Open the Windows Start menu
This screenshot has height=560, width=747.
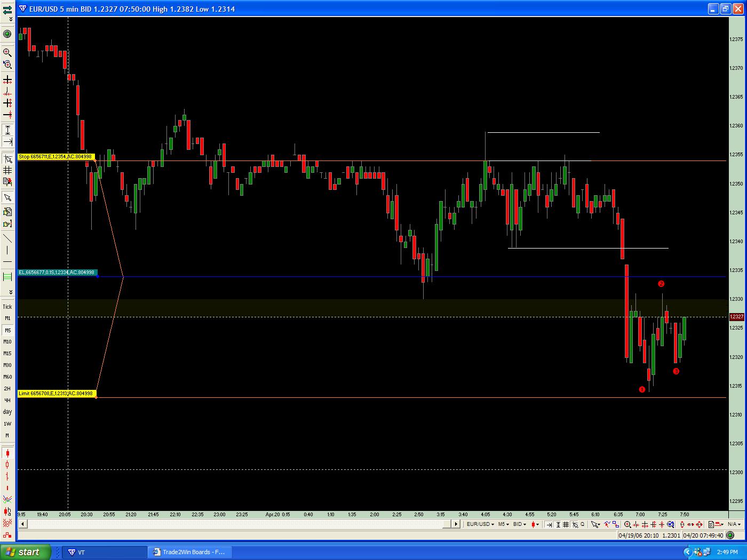tap(26, 552)
